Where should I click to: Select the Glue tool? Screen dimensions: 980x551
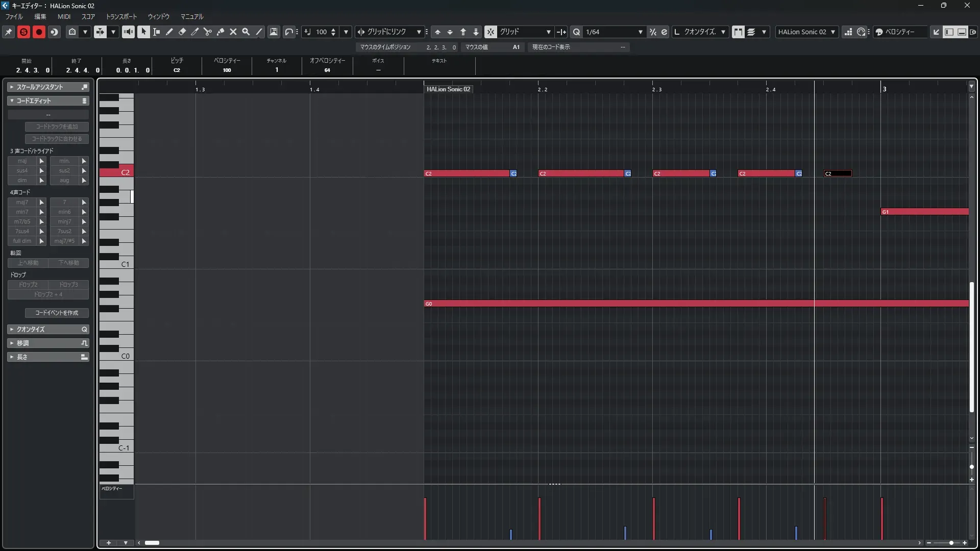click(x=220, y=32)
